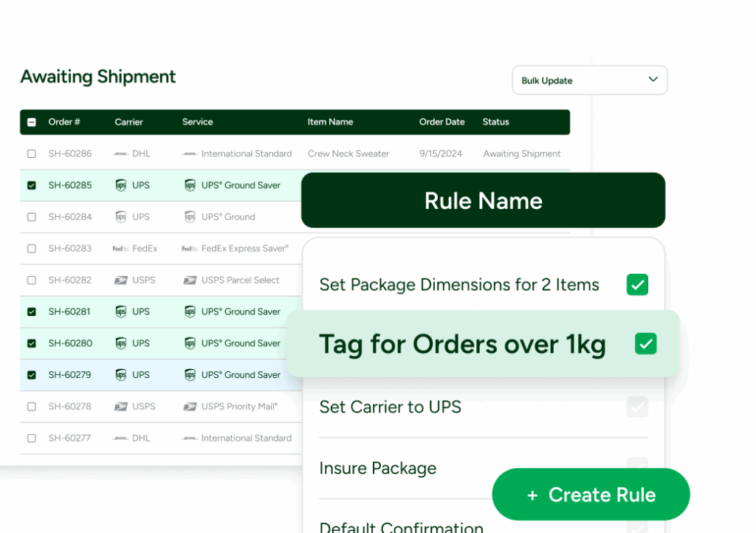Viewport: 756px width, 533px height.
Task: Click the DHL carrier logo for order SH-60277
Action: click(121, 439)
